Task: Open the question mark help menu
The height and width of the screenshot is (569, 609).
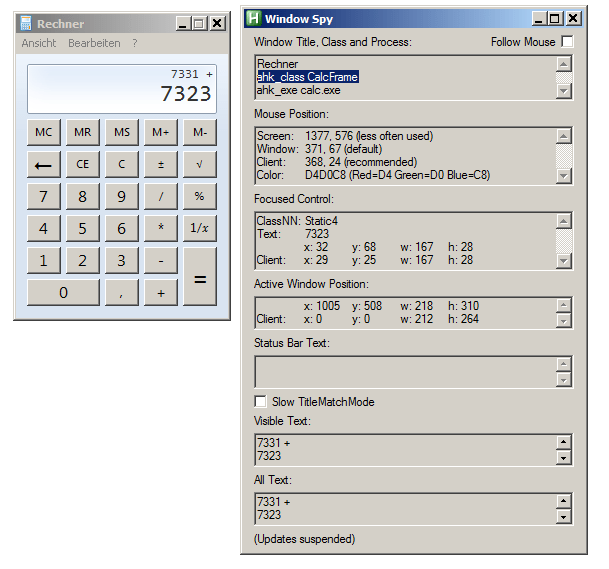Action: [x=135, y=43]
